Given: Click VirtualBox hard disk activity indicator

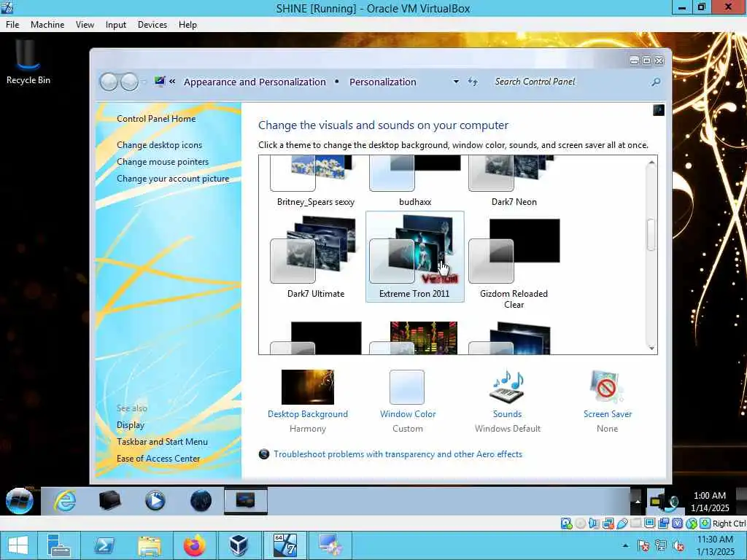Looking at the screenshot, I should pyautogui.click(x=566, y=524).
